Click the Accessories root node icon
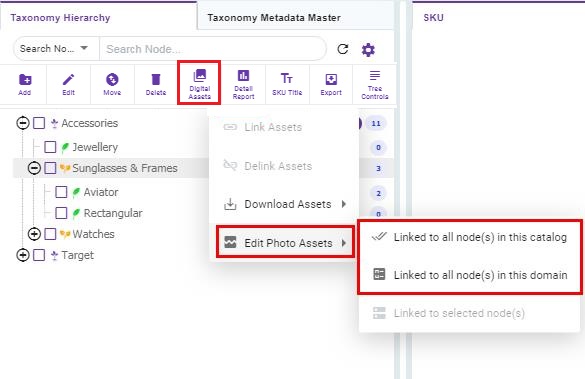Image resolution: width=585 pixels, height=379 pixels. point(54,123)
